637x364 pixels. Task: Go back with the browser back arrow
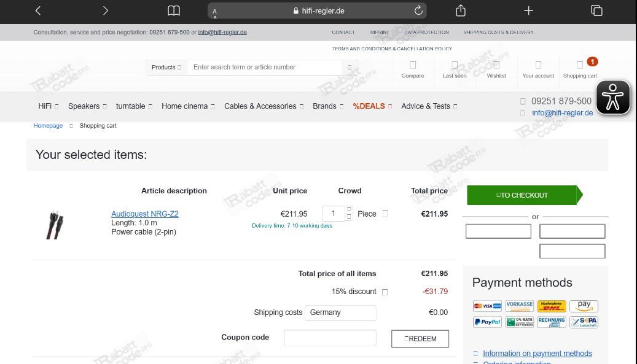[38, 10]
